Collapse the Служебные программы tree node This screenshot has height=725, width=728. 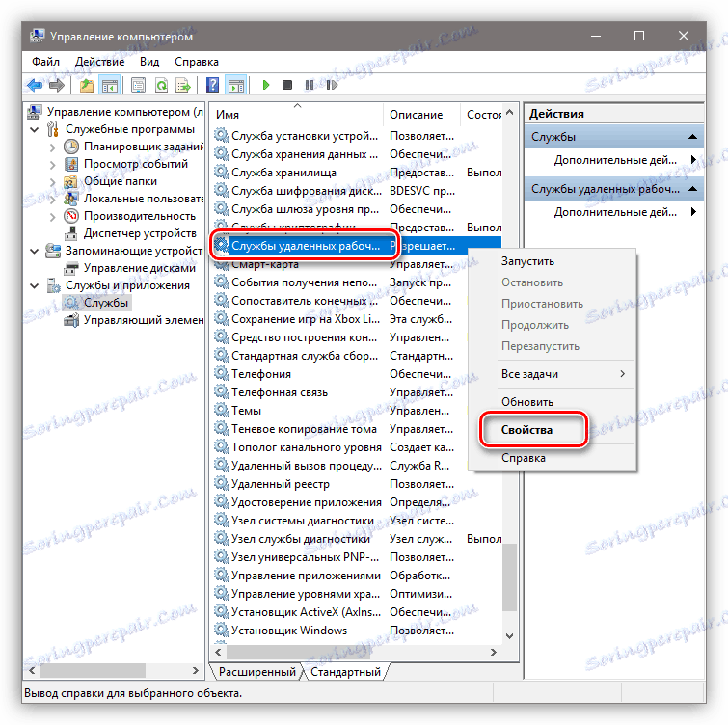point(35,129)
